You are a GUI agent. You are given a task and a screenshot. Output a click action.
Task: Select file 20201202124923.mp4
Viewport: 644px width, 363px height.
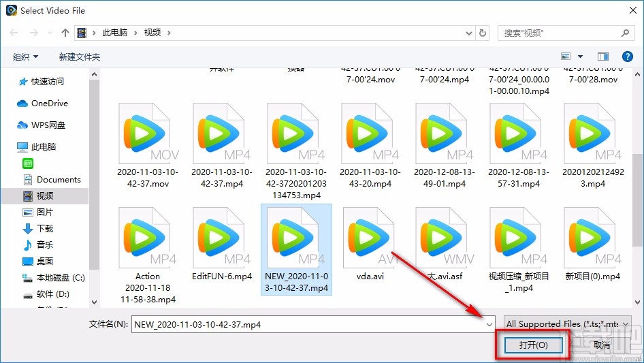[593, 146]
